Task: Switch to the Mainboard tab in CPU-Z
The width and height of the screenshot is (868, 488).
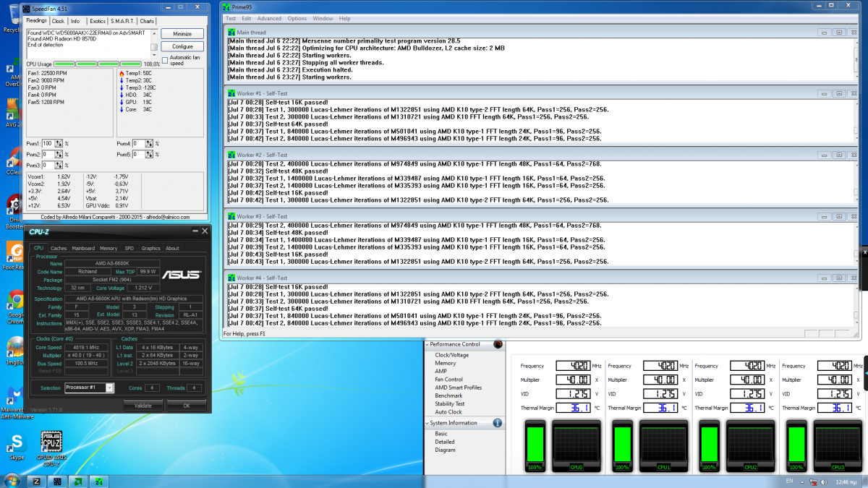Action: [x=82, y=248]
